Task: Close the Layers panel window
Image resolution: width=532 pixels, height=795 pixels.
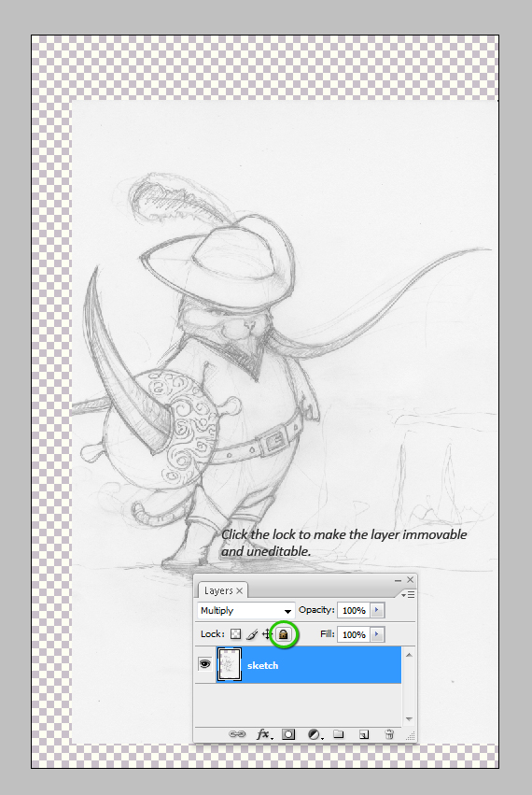Action: (x=411, y=579)
